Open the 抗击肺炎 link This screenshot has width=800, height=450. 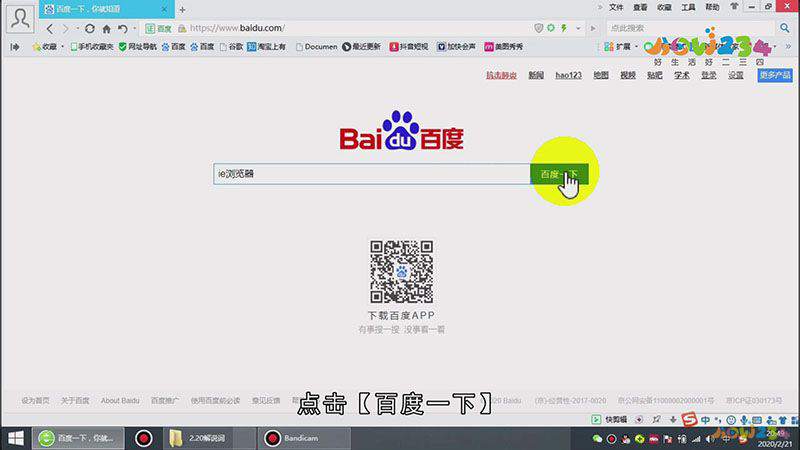click(x=501, y=75)
